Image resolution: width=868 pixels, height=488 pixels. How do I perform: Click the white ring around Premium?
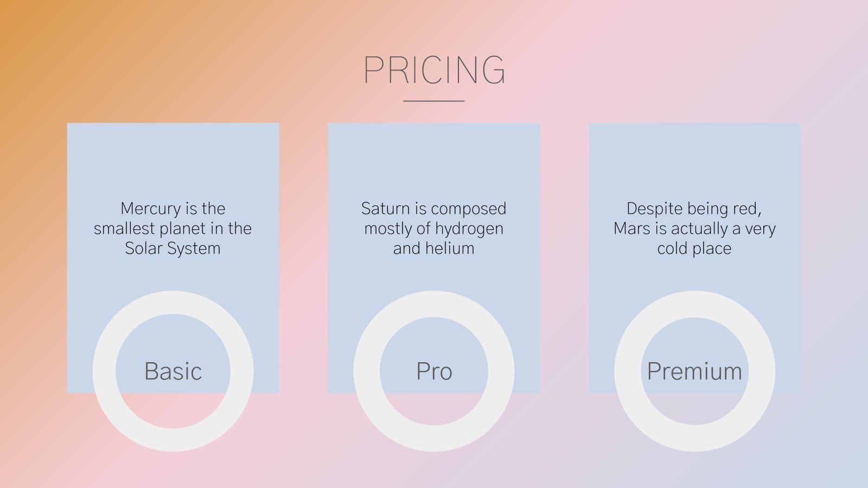tap(627, 371)
